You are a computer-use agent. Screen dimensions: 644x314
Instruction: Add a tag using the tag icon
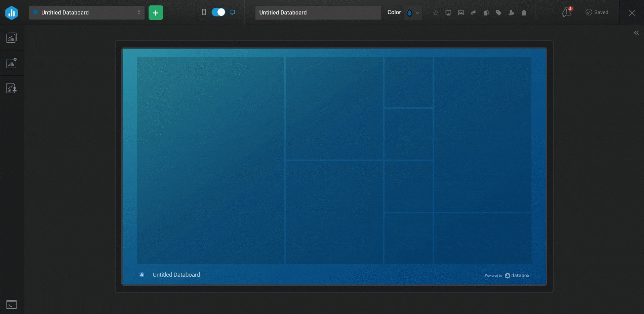(499, 13)
